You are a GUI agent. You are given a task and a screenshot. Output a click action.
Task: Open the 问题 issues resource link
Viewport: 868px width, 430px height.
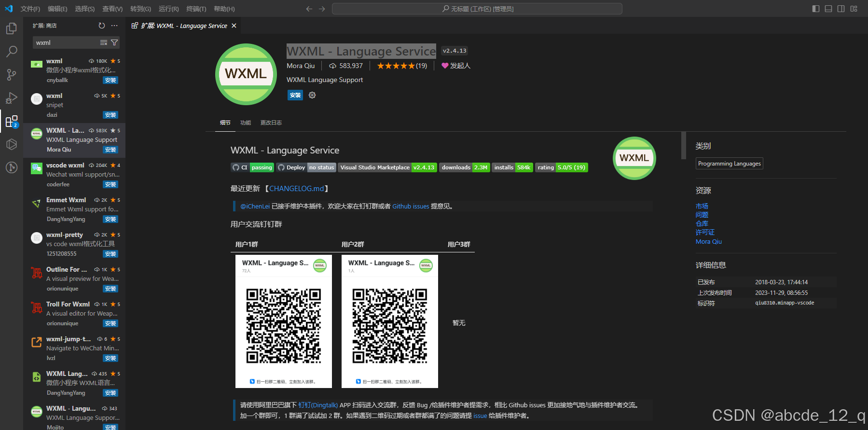click(702, 215)
